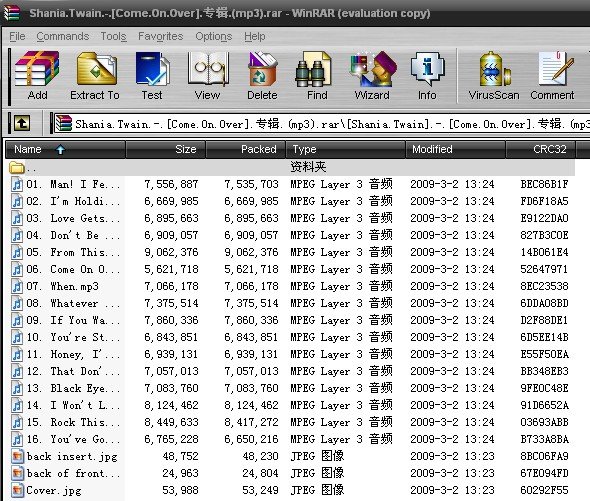Screen dimensions: 590x501
Task: Select file 10. You're St...
Action: [x=73, y=337]
